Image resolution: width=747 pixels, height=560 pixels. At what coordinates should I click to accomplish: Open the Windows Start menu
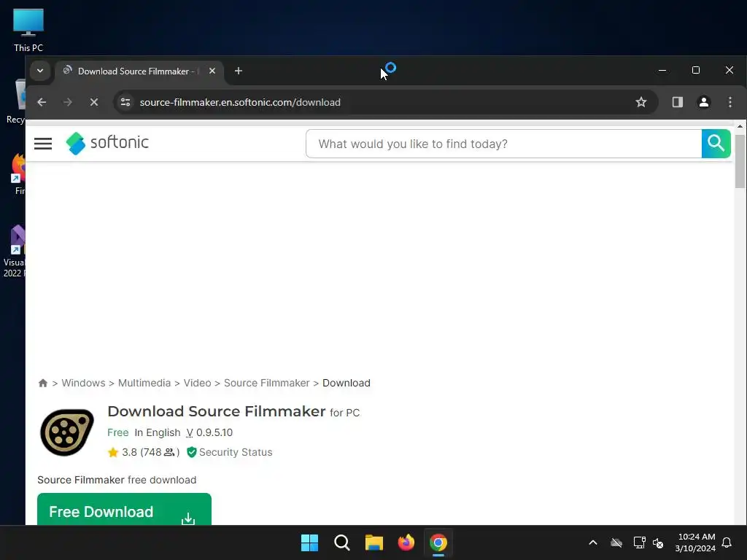click(309, 542)
